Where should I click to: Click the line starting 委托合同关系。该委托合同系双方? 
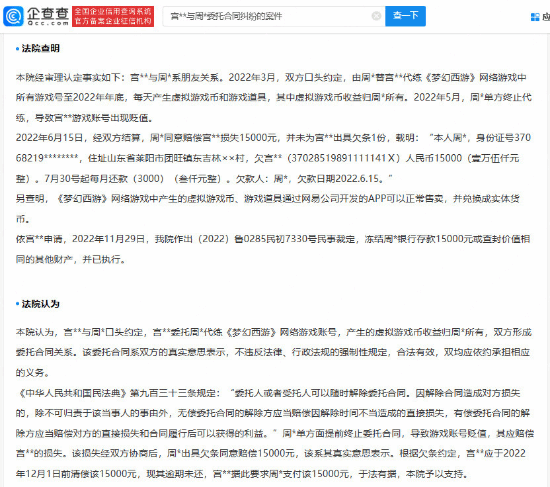[273, 352]
